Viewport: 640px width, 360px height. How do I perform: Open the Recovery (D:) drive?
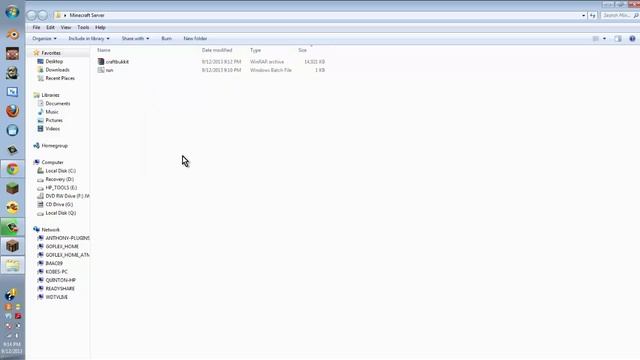pos(60,180)
